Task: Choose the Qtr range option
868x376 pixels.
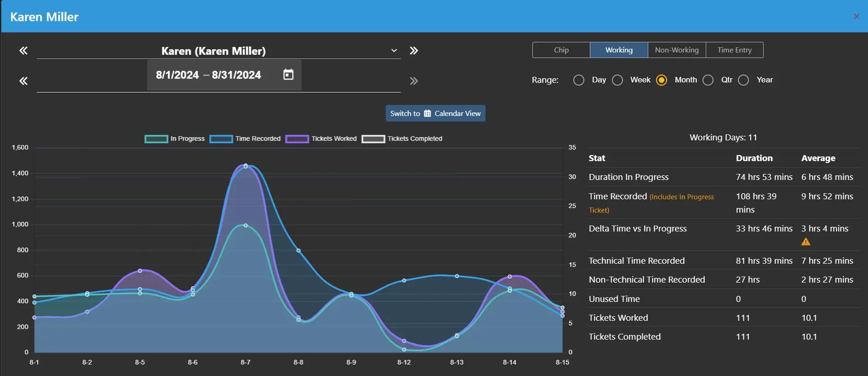Action: [x=708, y=80]
